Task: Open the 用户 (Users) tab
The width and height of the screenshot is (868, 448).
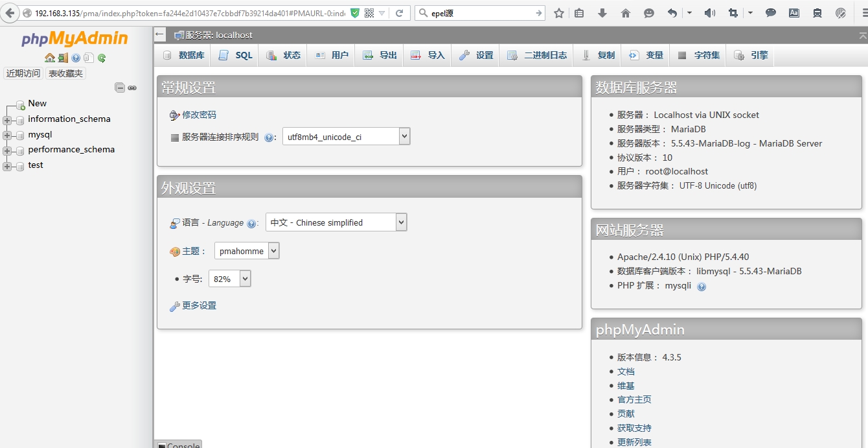Action: point(332,56)
